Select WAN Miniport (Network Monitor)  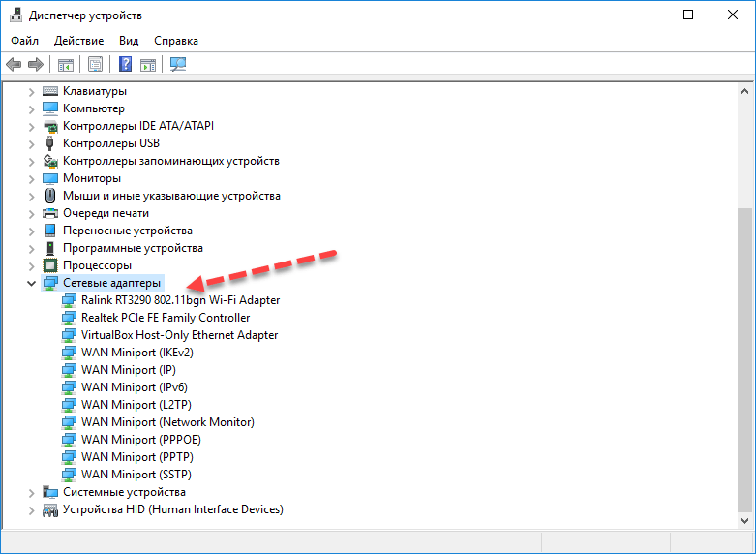pos(167,421)
